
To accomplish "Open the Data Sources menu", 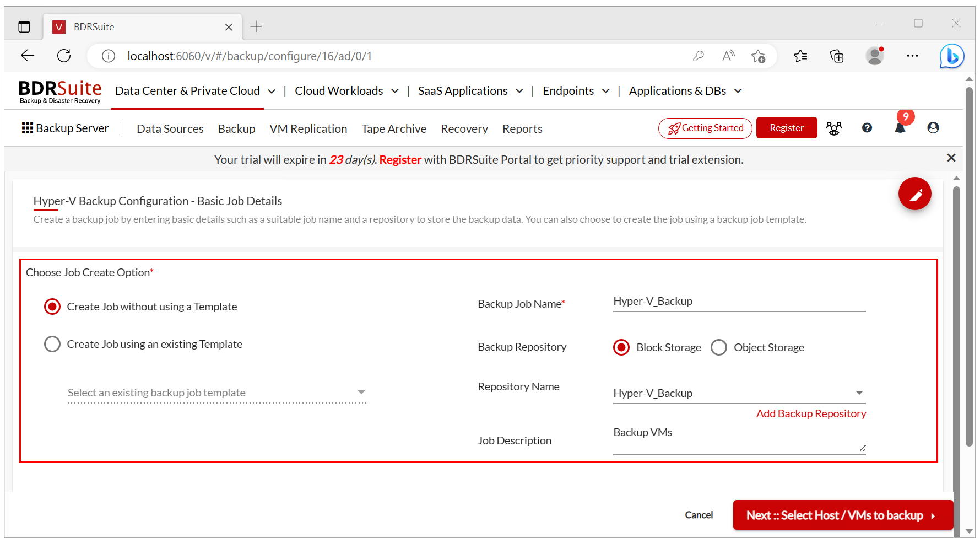I will pyautogui.click(x=170, y=128).
